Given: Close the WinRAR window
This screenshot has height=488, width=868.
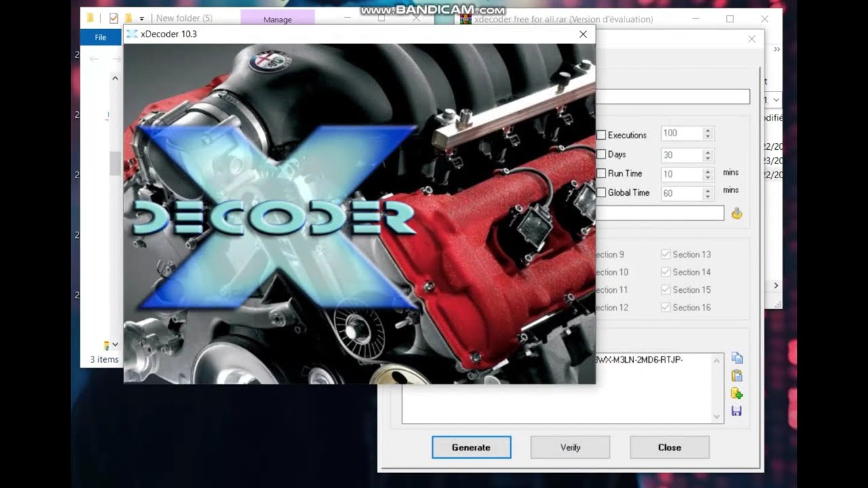Looking at the screenshot, I should (x=764, y=19).
